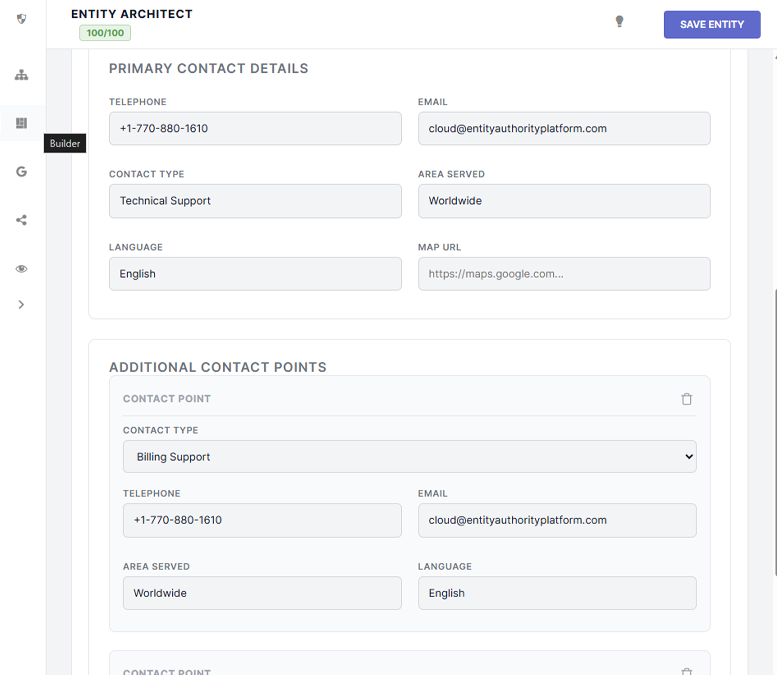Click the Builder tooltip label
The width and height of the screenshot is (778, 675).
coord(65,143)
